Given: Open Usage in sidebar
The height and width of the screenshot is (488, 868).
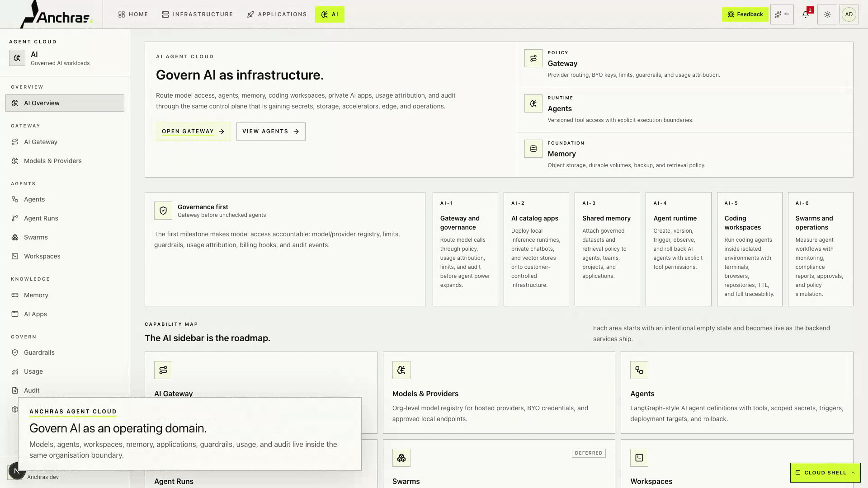Looking at the screenshot, I should pyautogui.click(x=65, y=371).
